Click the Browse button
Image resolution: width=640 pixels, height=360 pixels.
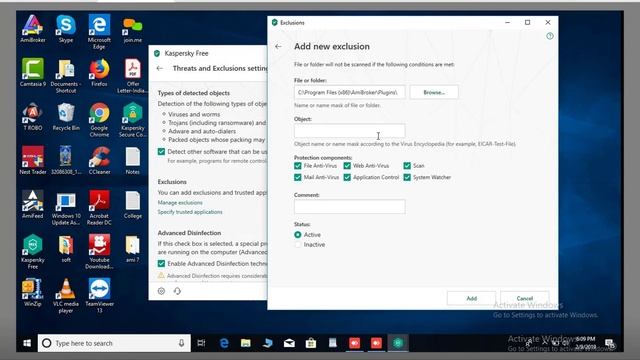(434, 92)
